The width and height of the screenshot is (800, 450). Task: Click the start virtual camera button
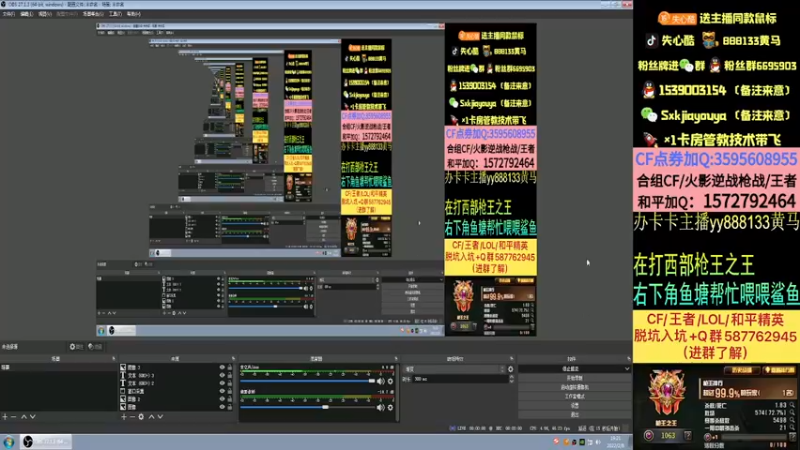574,387
